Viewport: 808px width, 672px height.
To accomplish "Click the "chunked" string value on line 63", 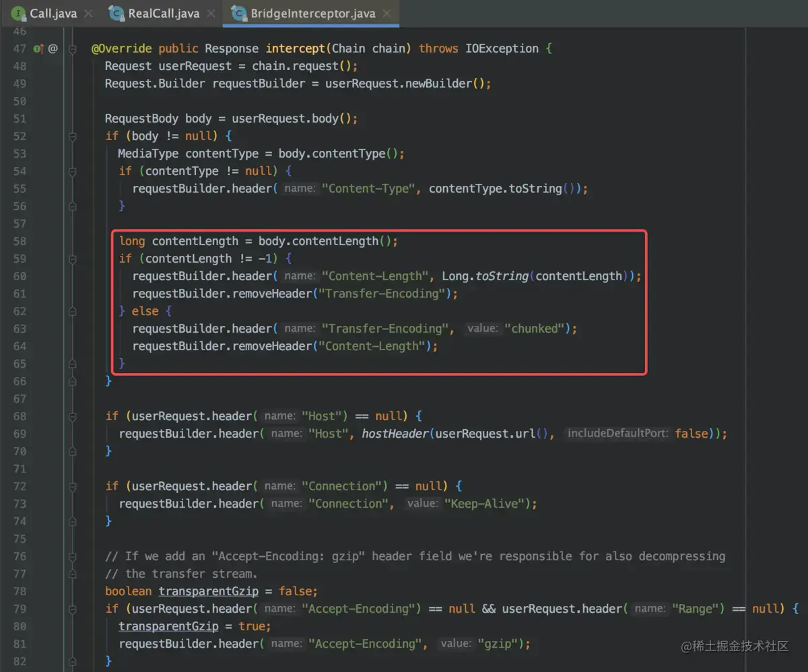I will pos(535,329).
